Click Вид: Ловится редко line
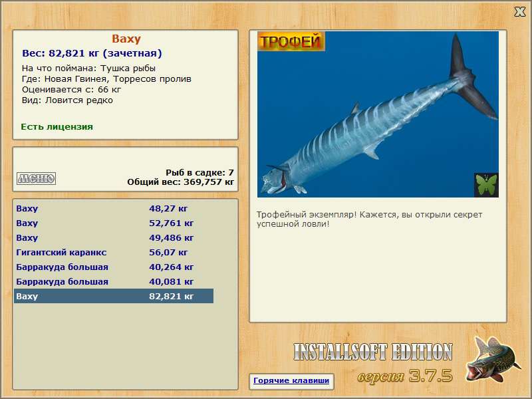The width and height of the screenshot is (532, 399). [67, 100]
